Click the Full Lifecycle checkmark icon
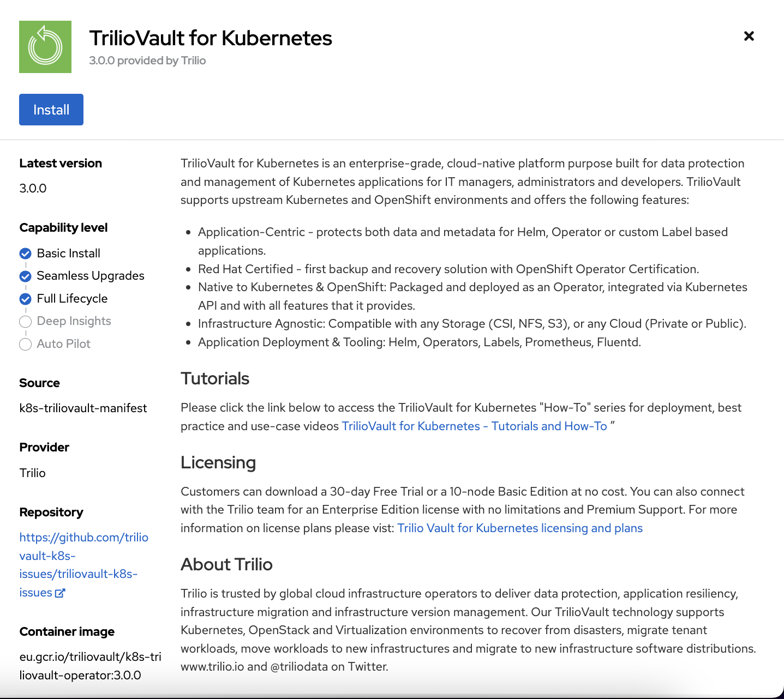Screen dimensions: 784x699 tap(25, 299)
